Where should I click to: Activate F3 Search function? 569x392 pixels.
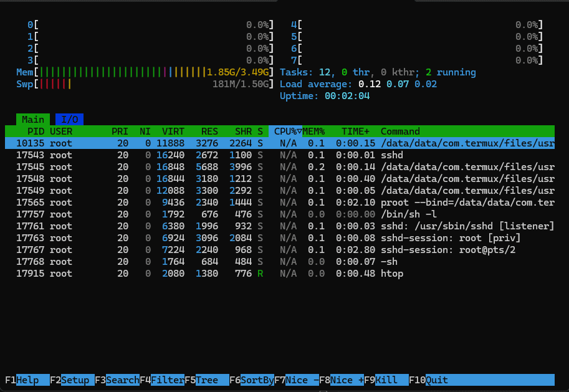coord(117,380)
